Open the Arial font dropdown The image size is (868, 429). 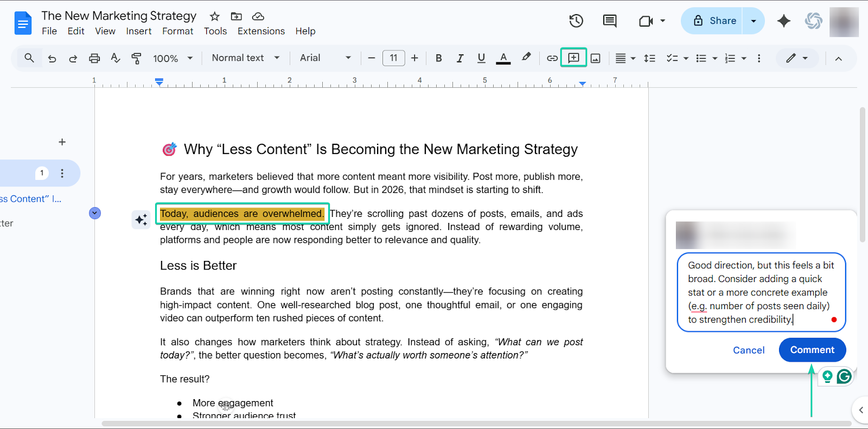click(x=325, y=58)
